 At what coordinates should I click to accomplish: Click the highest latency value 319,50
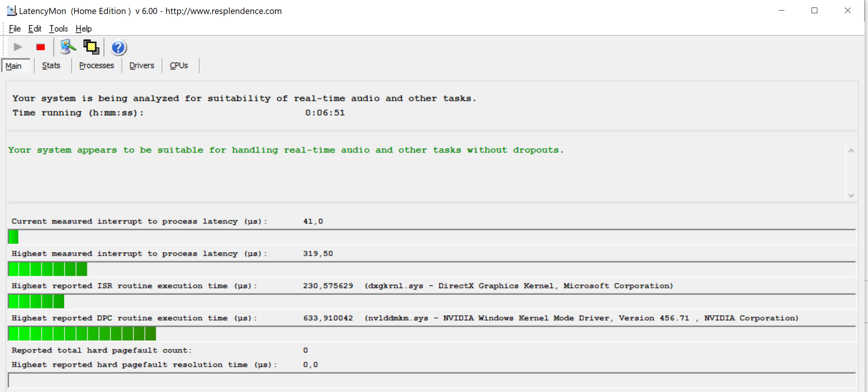tap(318, 253)
